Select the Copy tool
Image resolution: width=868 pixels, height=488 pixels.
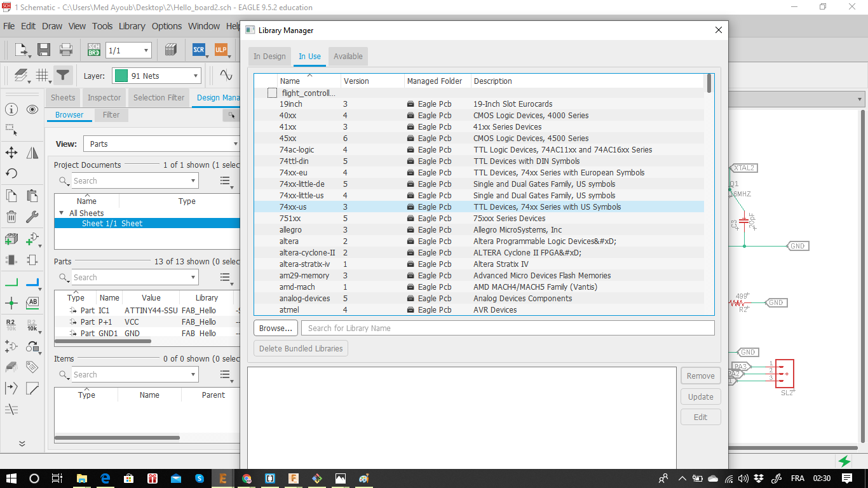pyautogui.click(x=11, y=196)
